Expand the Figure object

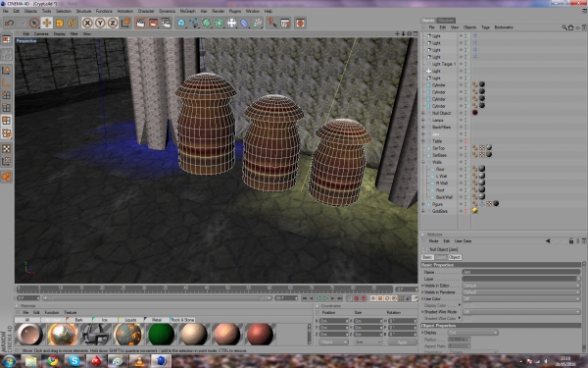coord(423,204)
